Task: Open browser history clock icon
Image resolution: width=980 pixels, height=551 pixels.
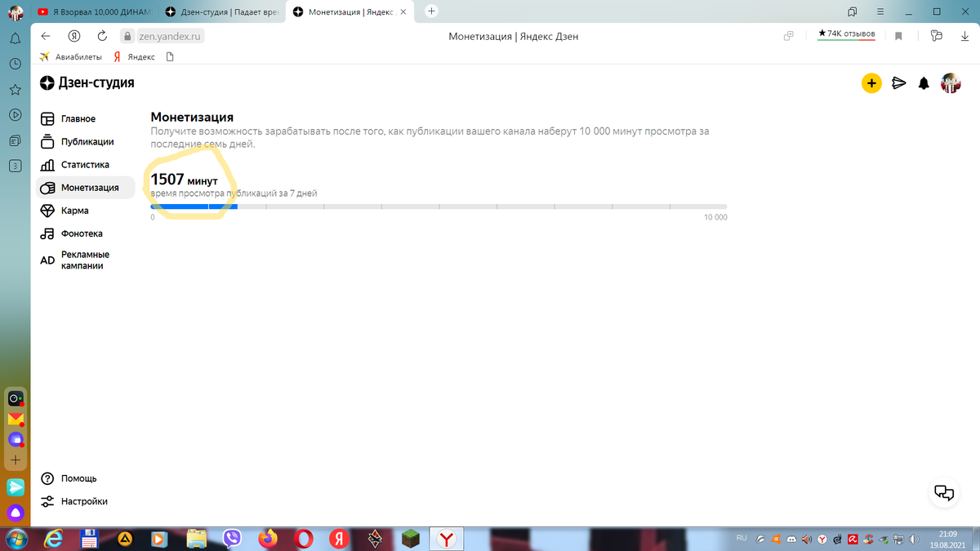Action: pyautogui.click(x=15, y=64)
